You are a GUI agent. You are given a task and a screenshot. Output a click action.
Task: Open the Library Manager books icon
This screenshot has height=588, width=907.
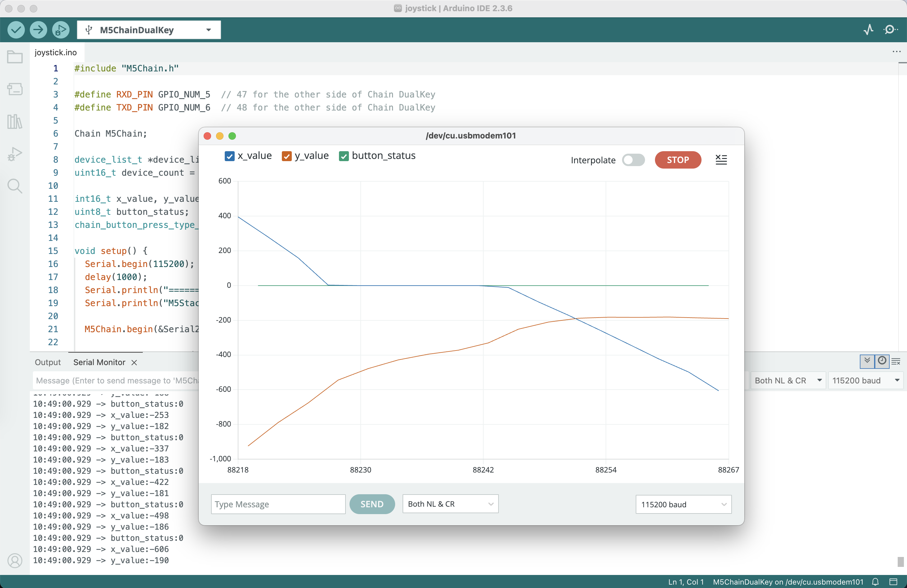[x=15, y=122]
